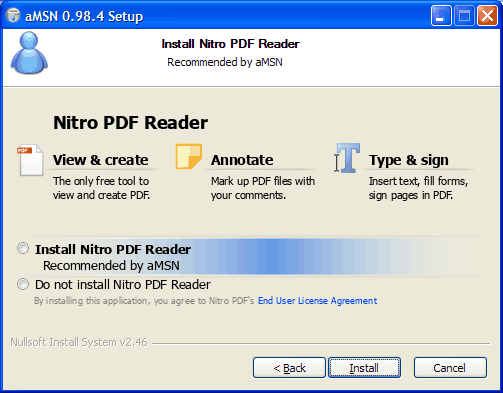Click the Type & sign heading
This screenshot has width=503, height=393.
[408, 160]
